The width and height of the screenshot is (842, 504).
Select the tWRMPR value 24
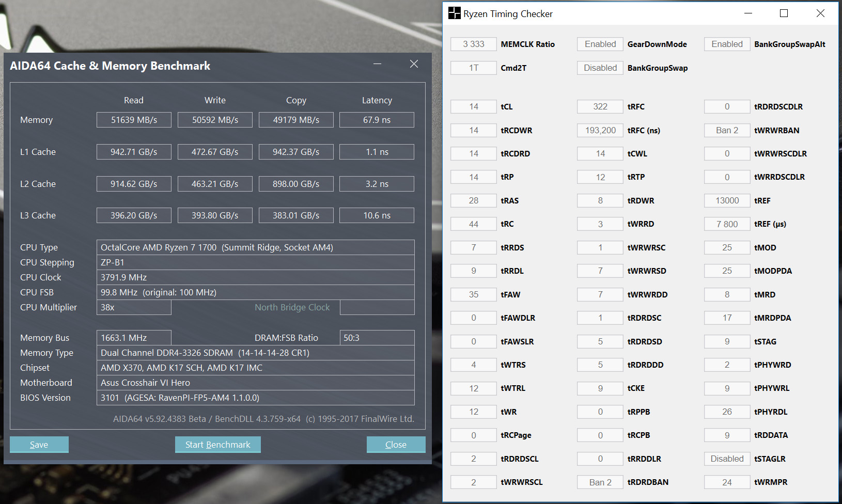[x=727, y=482]
